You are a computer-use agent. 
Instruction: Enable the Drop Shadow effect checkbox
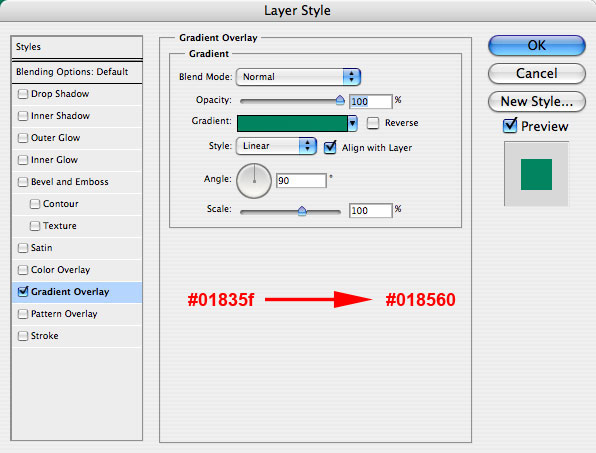23,94
